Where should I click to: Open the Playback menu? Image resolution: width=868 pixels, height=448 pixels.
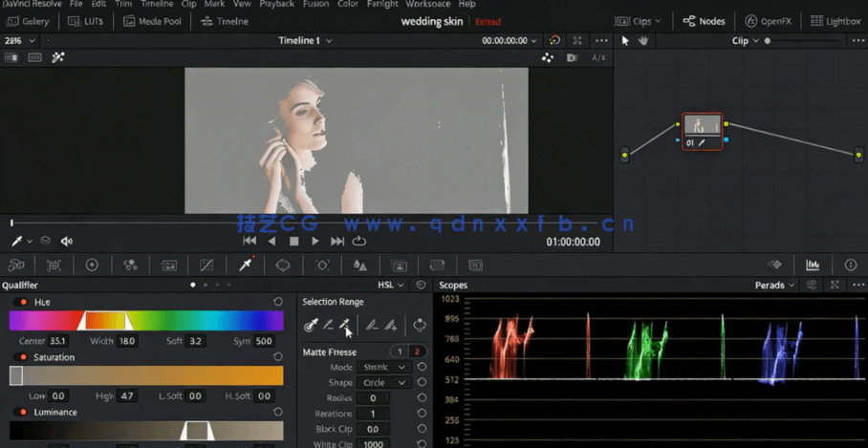(x=277, y=4)
